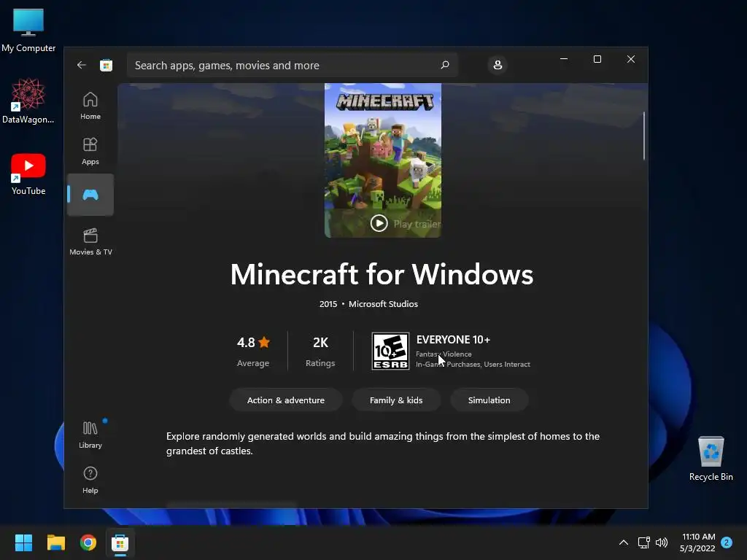Open the clock and date flyout
This screenshot has height=560, width=747.
698,542
